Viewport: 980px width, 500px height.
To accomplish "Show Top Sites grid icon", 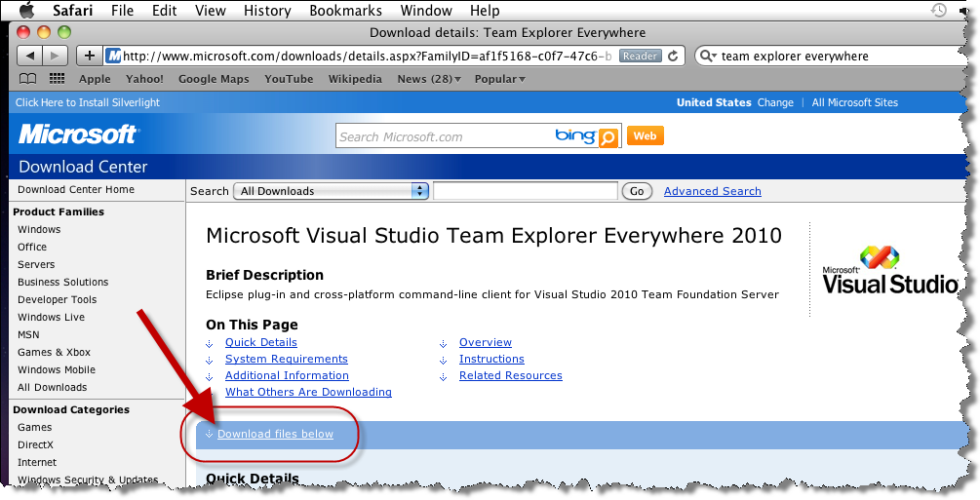I will point(57,79).
